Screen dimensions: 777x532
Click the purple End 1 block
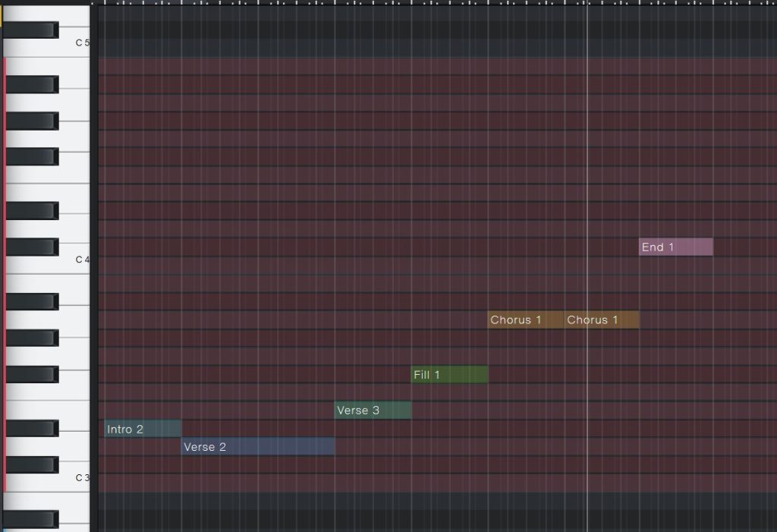pyautogui.click(x=675, y=247)
